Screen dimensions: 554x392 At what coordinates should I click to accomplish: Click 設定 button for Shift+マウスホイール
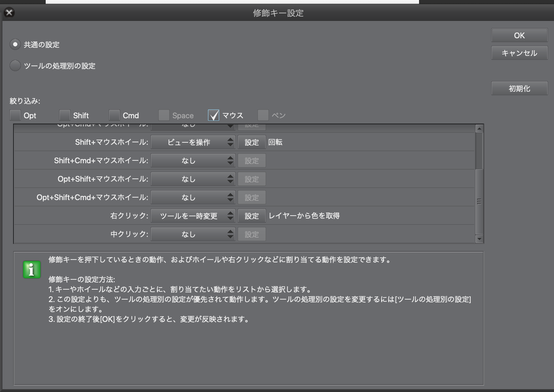(x=251, y=142)
